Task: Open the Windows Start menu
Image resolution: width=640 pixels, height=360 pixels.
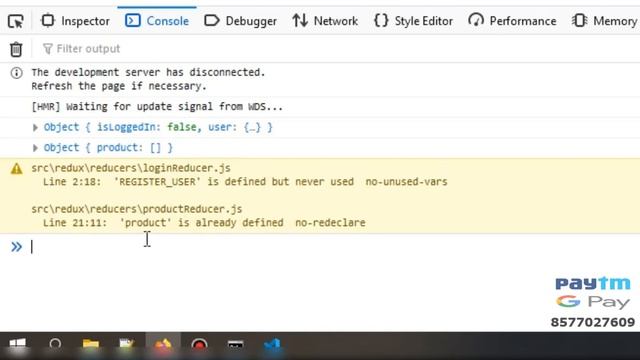Action: point(17,345)
